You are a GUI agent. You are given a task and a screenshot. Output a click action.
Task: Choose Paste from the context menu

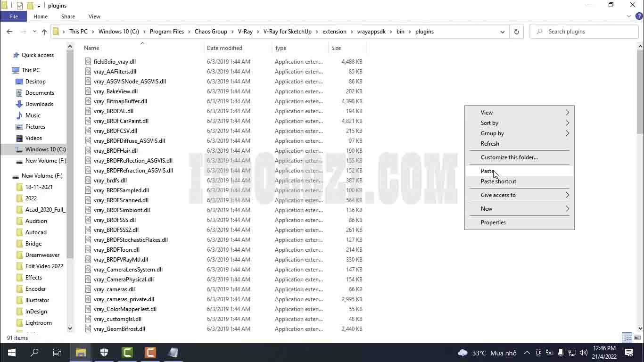click(487, 171)
